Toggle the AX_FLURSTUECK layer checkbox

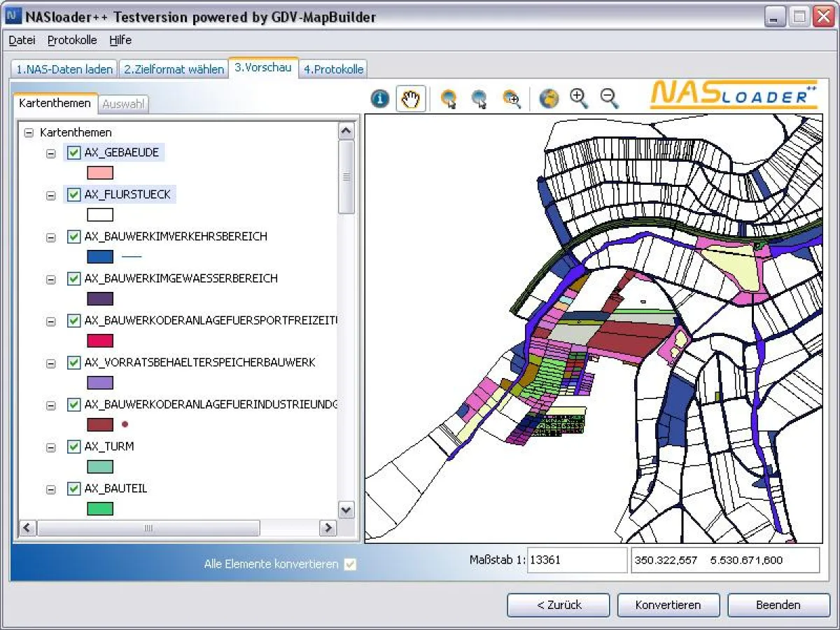pos(74,195)
